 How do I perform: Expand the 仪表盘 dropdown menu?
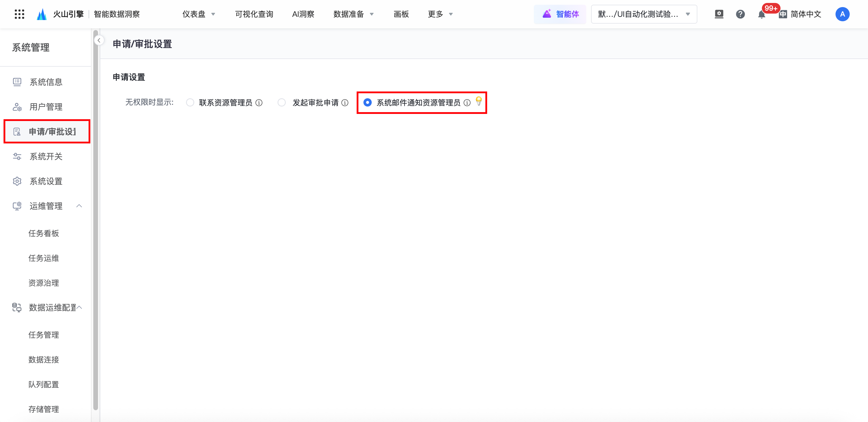[x=199, y=14]
